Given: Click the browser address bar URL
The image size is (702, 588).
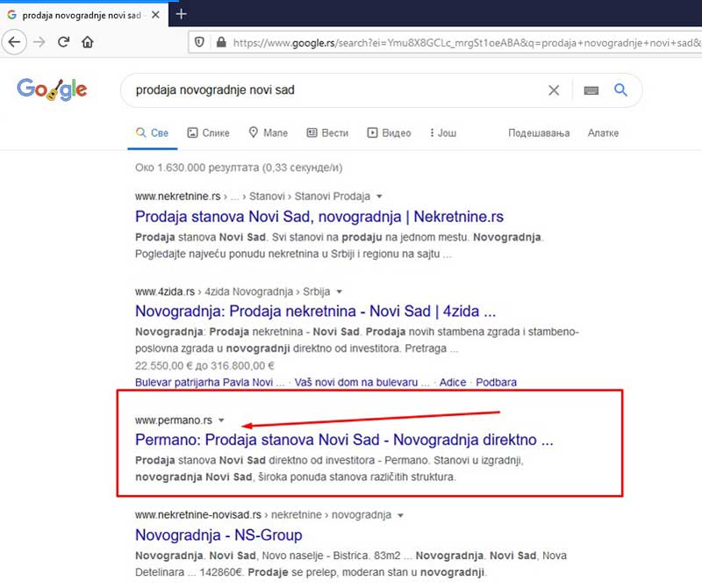Looking at the screenshot, I should [x=466, y=42].
